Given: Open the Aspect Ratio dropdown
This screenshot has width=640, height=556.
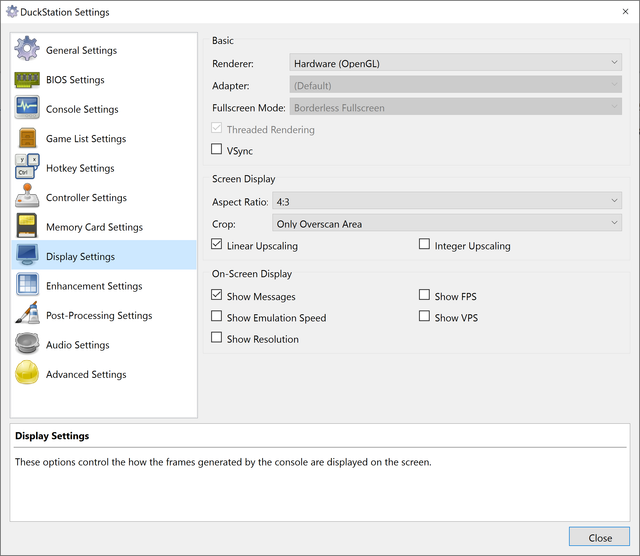Looking at the screenshot, I should coord(447,201).
